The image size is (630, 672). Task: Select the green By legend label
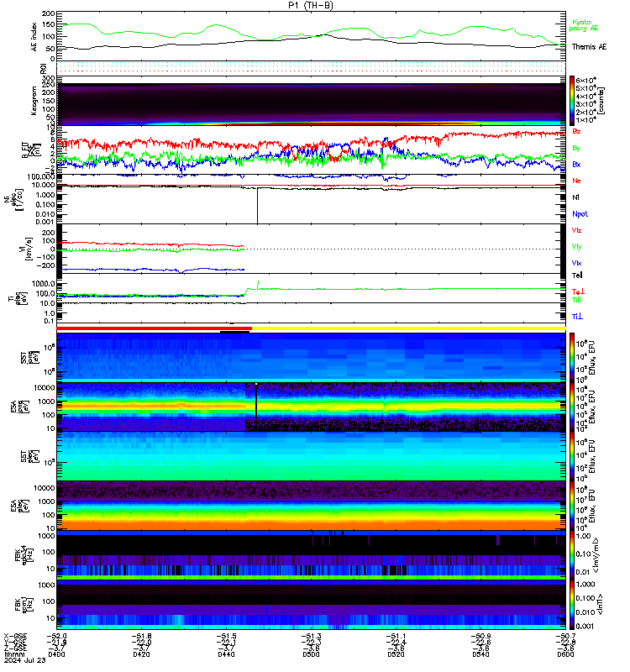point(576,148)
